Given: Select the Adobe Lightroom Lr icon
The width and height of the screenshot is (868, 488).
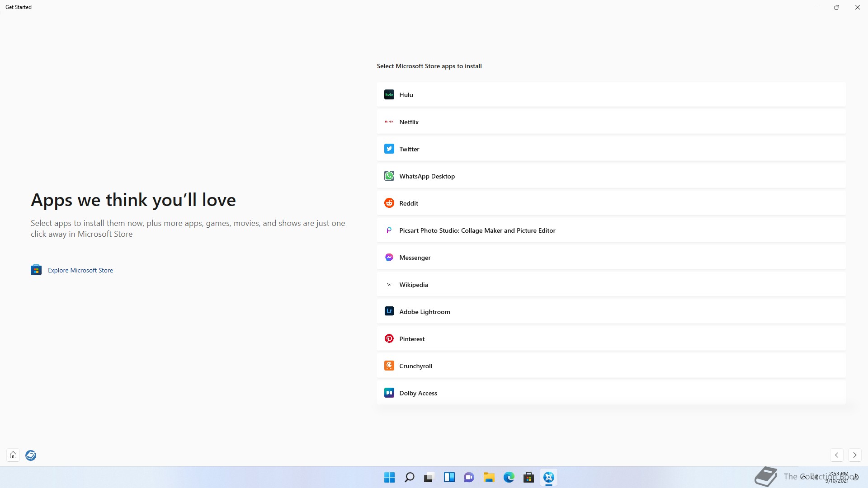Looking at the screenshot, I should click(389, 311).
